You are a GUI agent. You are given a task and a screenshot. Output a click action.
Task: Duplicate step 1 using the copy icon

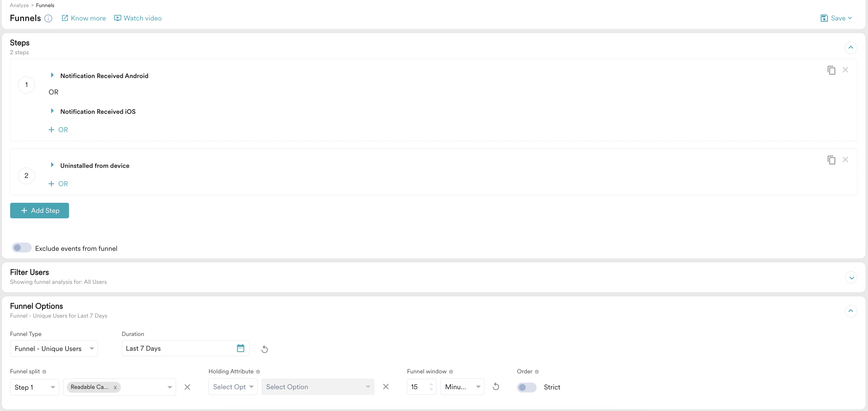[831, 70]
